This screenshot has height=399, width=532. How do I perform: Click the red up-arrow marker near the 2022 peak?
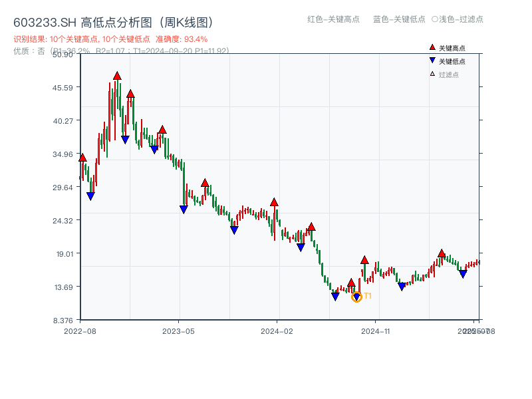click(117, 76)
